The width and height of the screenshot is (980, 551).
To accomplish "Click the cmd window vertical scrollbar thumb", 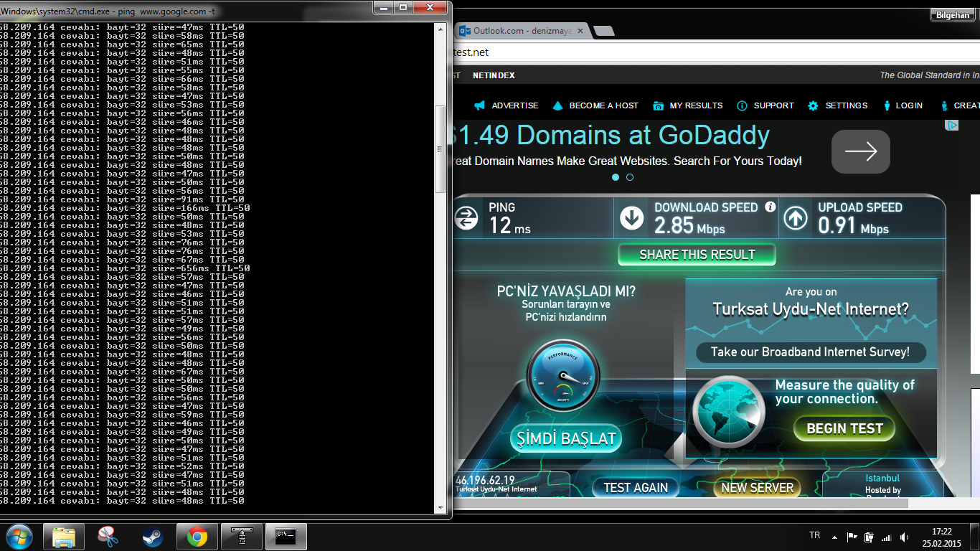I will (x=441, y=149).
